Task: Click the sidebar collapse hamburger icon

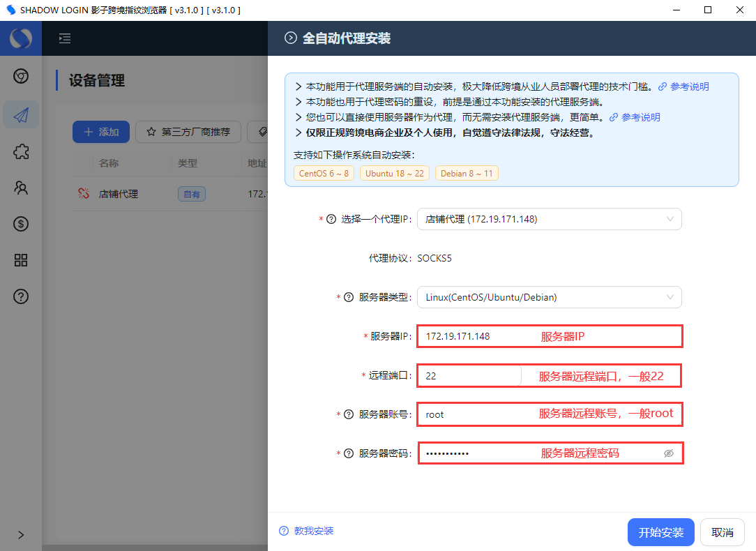Action: point(65,38)
